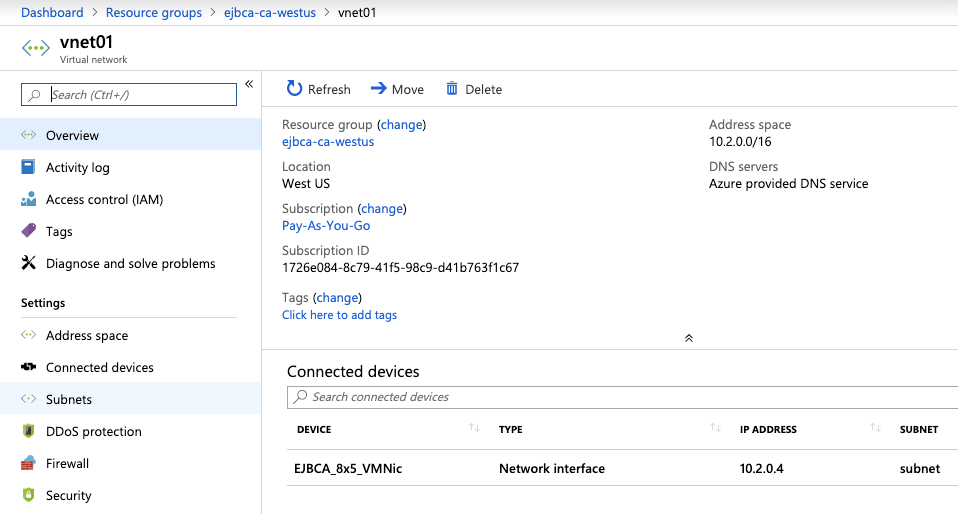Open the ejbca-ca-westus resource group link
The height and width of the screenshot is (514, 958).
pyautogui.click(x=328, y=141)
